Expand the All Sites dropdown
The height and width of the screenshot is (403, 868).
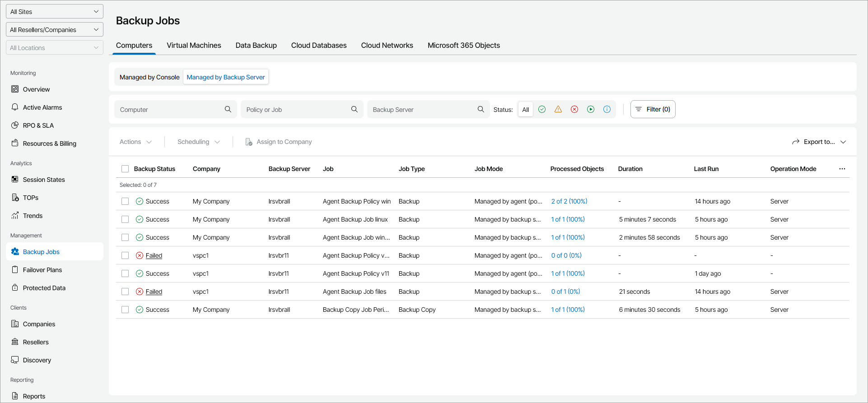55,12
